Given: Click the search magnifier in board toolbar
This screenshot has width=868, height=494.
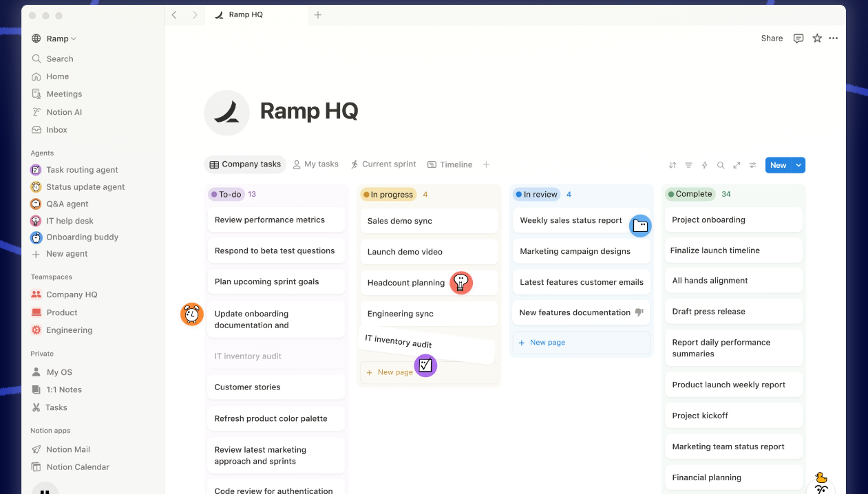Looking at the screenshot, I should [x=721, y=165].
